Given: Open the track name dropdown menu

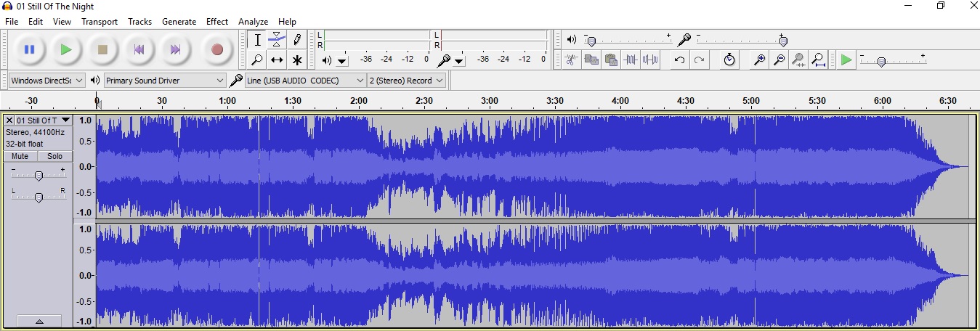Looking at the screenshot, I should tap(65, 120).
